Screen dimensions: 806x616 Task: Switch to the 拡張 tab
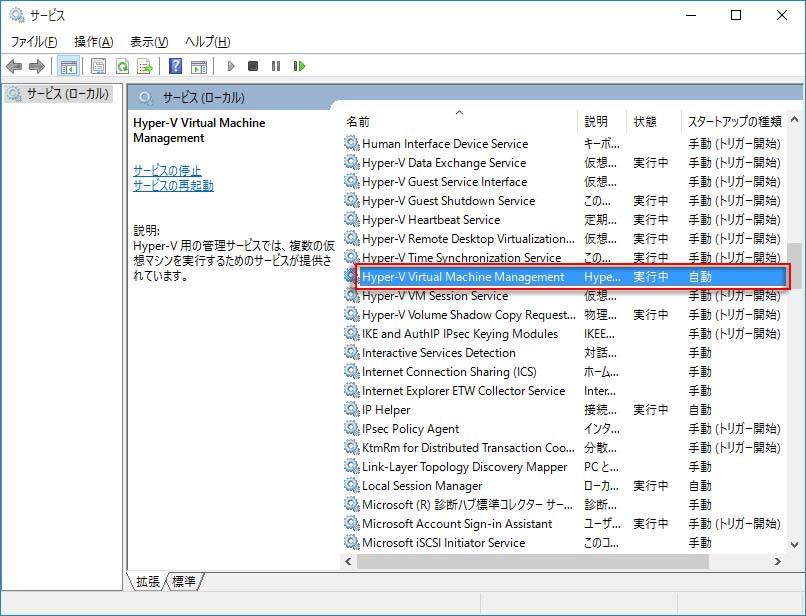coord(148,582)
